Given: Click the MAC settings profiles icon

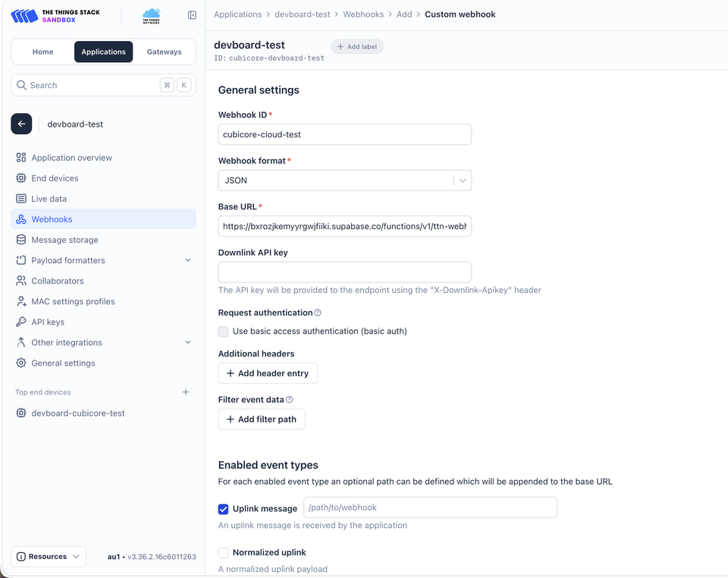Looking at the screenshot, I should pos(21,301).
